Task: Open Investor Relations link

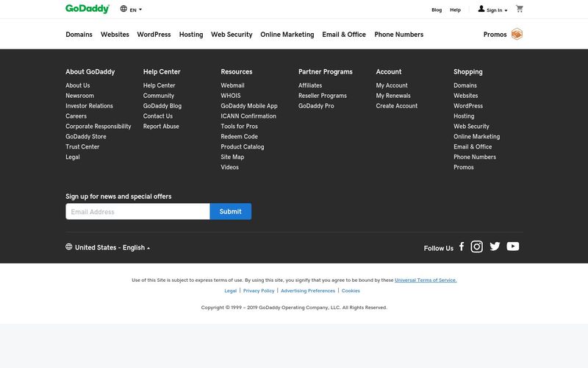Action: pos(89,106)
